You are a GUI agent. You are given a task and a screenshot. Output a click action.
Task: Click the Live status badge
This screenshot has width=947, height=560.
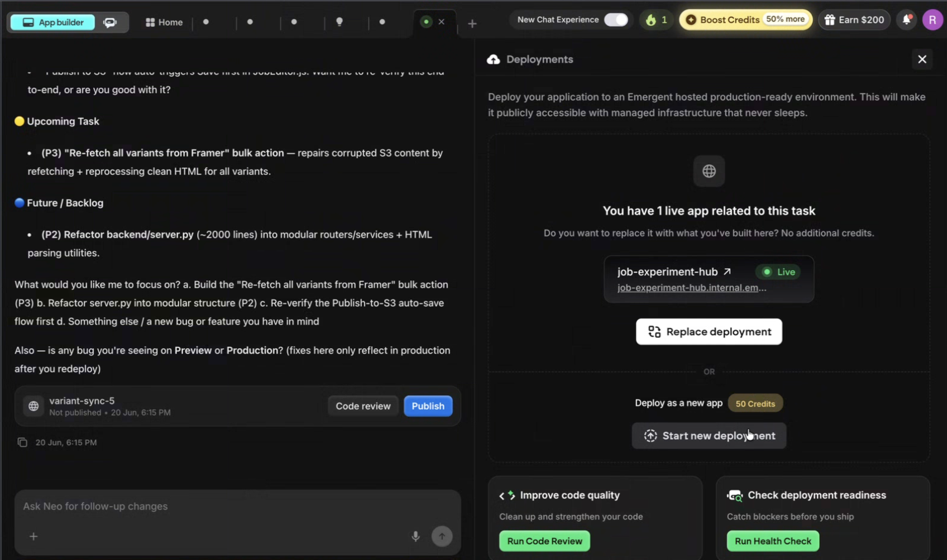778,272
